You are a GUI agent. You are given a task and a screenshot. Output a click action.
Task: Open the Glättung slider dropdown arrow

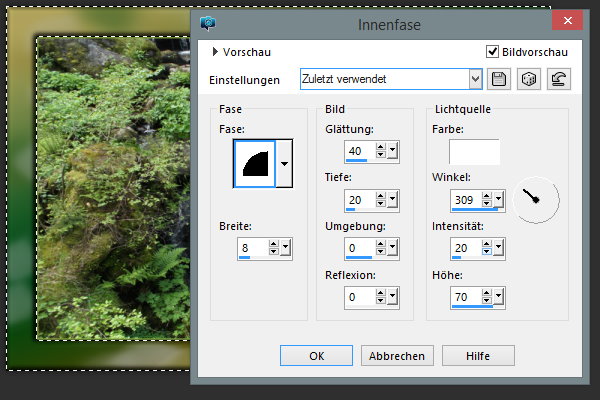click(392, 149)
